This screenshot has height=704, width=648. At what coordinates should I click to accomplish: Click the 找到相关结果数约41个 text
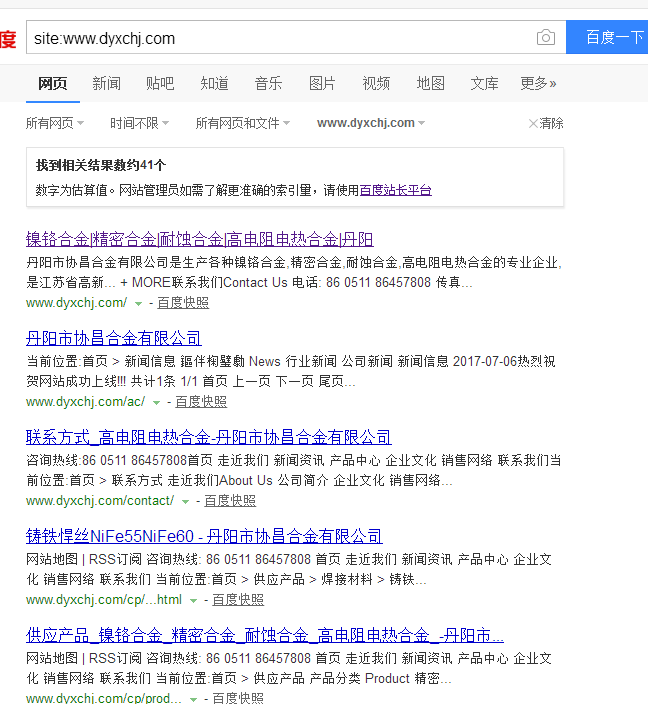coord(101,165)
